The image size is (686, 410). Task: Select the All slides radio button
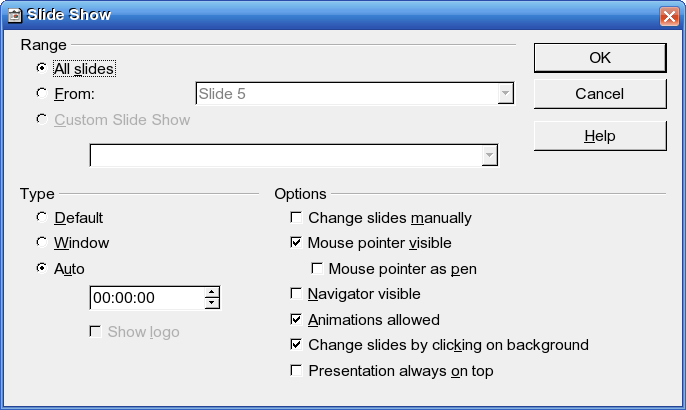(x=42, y=68)
